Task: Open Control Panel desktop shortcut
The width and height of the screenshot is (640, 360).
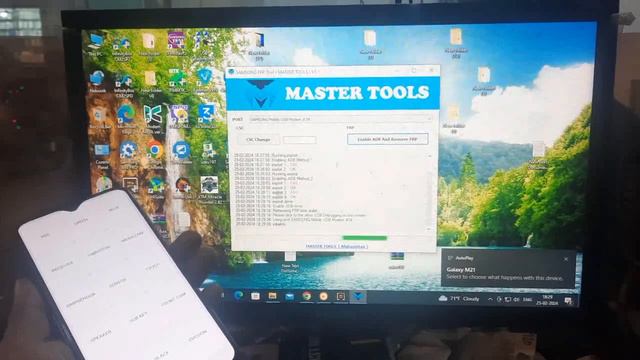Action: tap(102, 156)
